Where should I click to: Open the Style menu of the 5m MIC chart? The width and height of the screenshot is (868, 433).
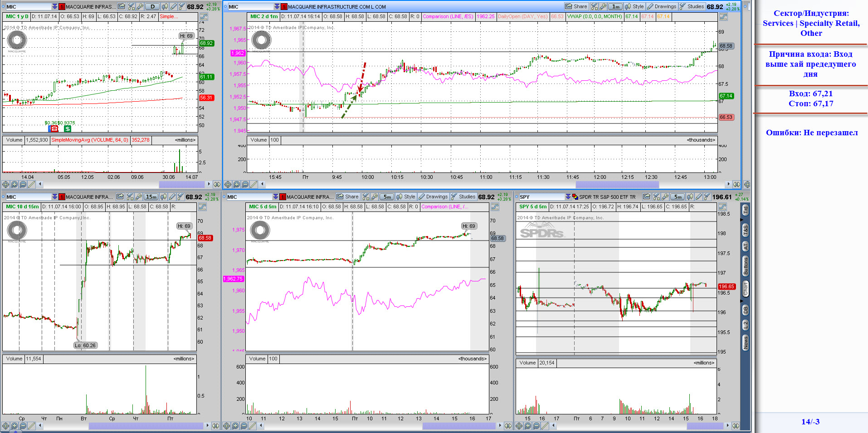click(405, 197)
